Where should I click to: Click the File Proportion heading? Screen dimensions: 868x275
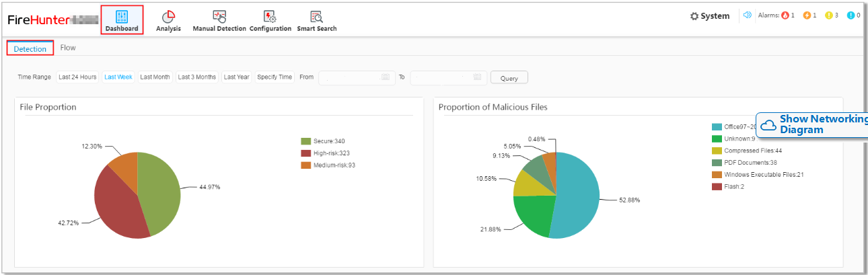(x=48, y=107)
